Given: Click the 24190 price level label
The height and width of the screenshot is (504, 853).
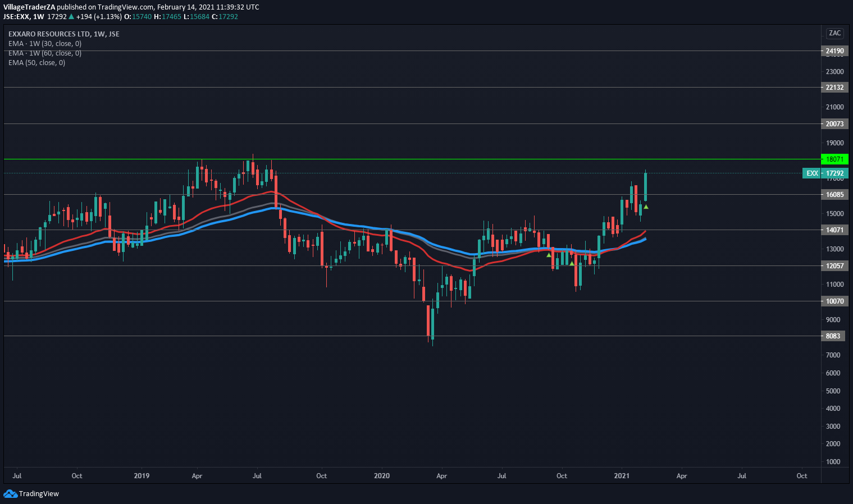Looking at the screenshot, I should pos(834,51).
